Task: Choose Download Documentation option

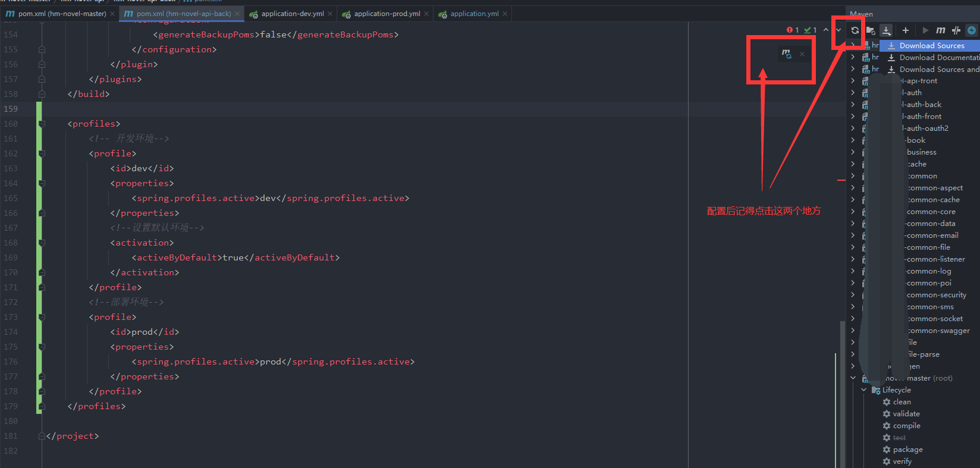Action: tap(938, 58)
